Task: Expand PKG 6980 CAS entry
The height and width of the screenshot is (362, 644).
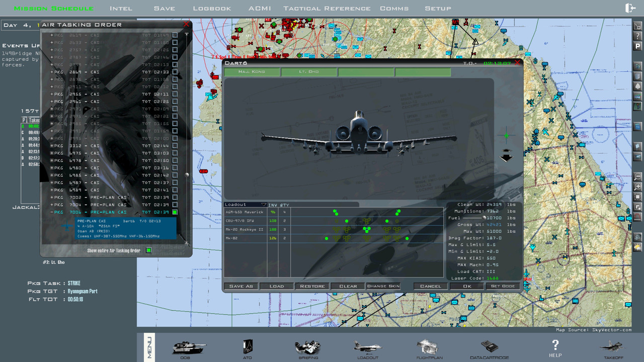Action: click(x=51, y=168)
